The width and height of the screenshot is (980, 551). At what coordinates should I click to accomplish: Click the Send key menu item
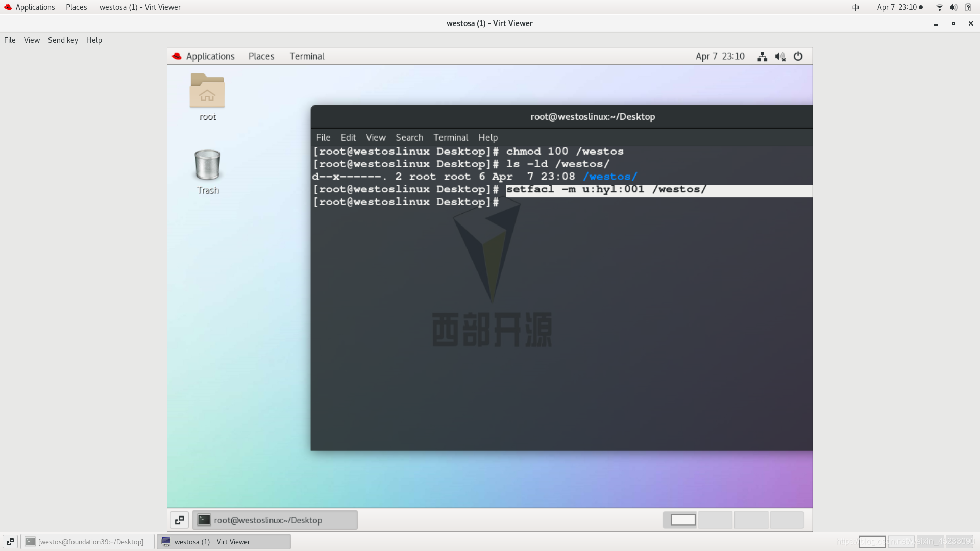tap(63, 40)
